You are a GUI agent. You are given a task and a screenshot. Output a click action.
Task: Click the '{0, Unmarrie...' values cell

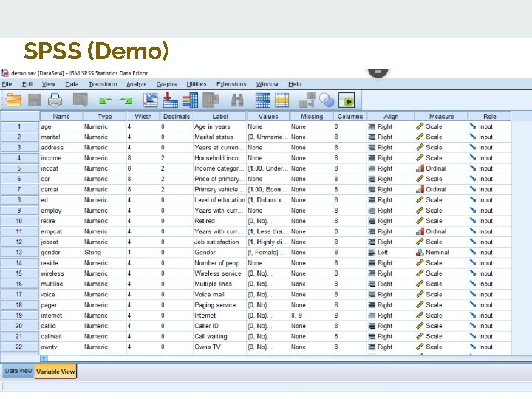268,137
